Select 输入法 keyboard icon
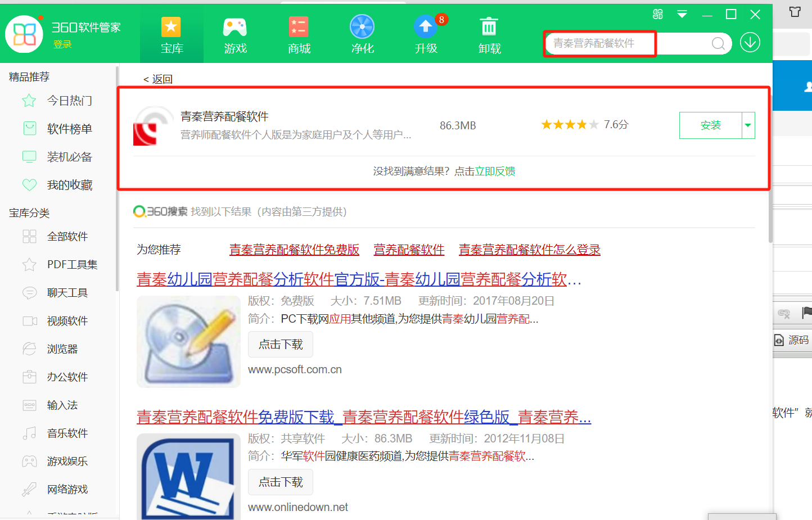Viewport: 812px width, 520px height. 29,405
